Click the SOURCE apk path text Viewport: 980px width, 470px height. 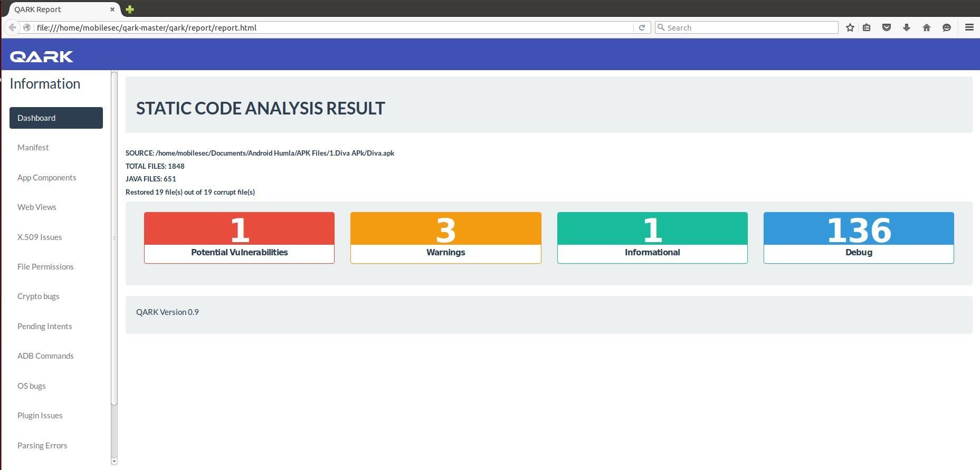[260, 153]
